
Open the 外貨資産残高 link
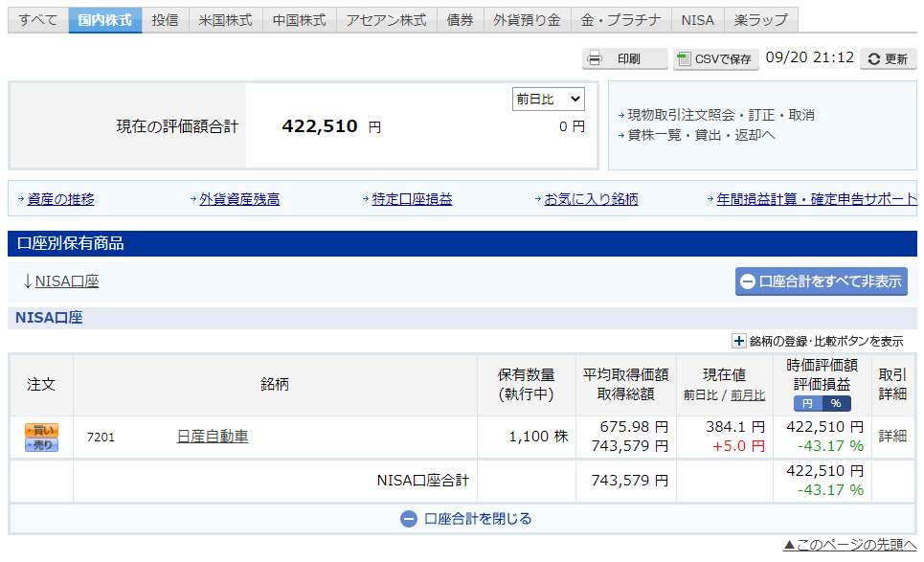pyautogui.click(x=239, y=199)
